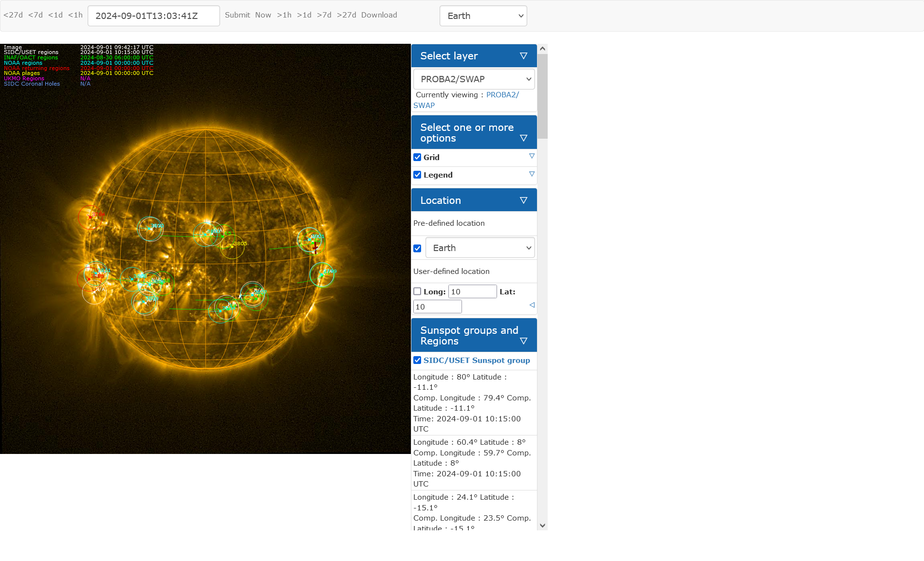Expand Legend settings triangle
This screenshot has height=561, width=924.
coord(531,174)
